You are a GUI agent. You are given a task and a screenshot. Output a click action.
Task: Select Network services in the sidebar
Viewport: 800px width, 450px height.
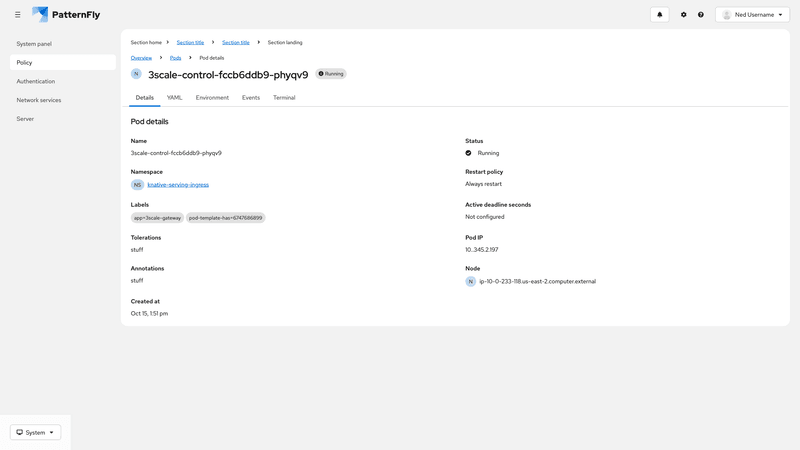39,100
